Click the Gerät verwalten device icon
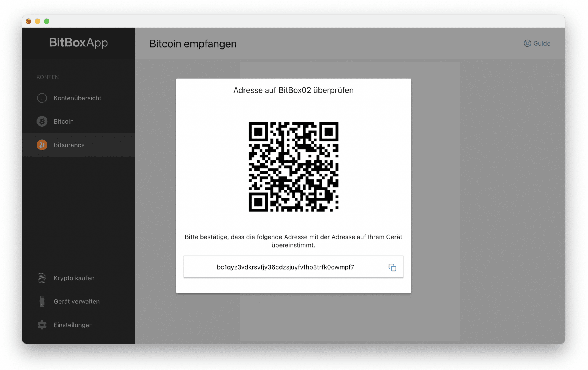Viewport: 588px width, 370px height. coord(42,301)
